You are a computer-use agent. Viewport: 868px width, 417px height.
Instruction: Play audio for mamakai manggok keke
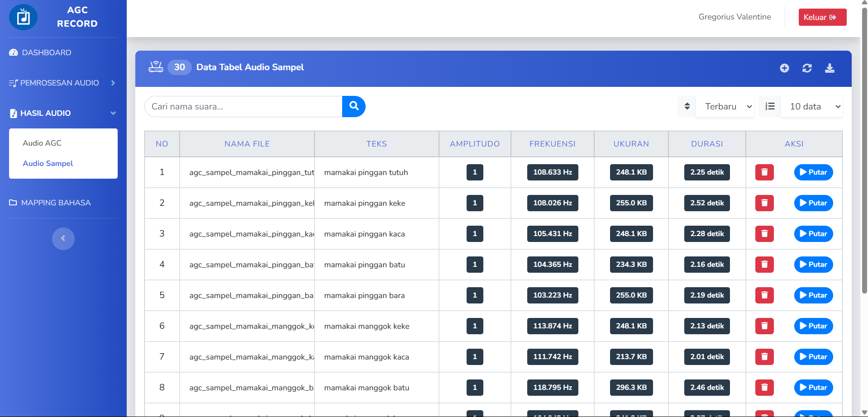pyautogui.click(x=813, y=326)
